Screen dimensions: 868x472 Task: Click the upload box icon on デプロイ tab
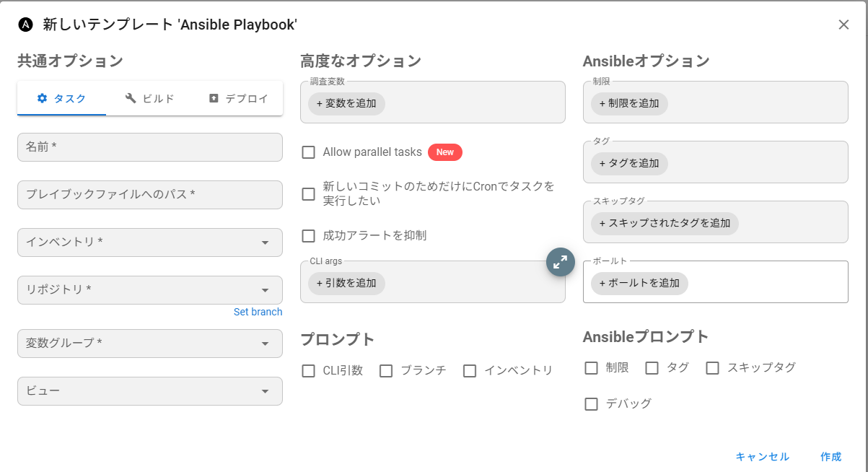click(x=214, y=98)
